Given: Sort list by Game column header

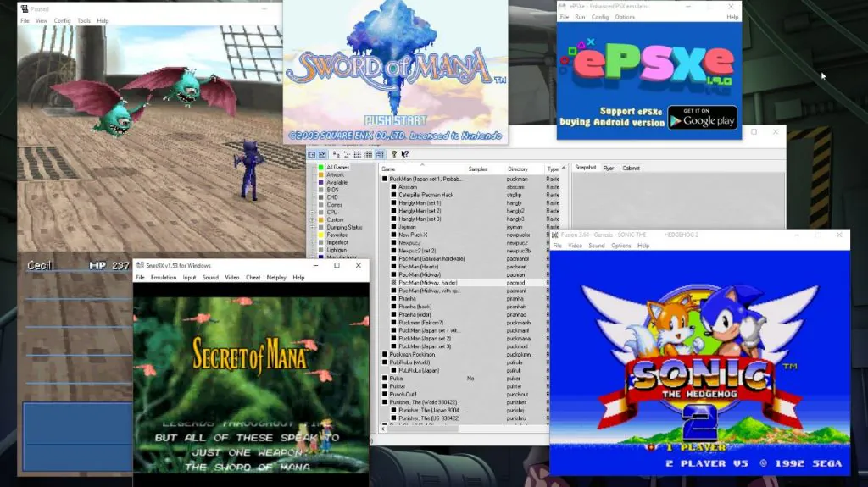Looking at the screenshot, I should (x=423, y=169).
